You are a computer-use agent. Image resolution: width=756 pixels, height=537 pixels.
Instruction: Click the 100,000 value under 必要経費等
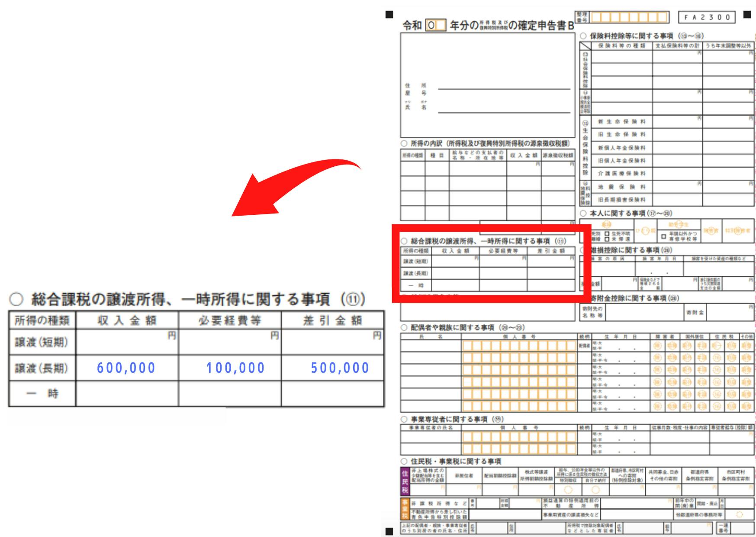(x=235, y=368)
